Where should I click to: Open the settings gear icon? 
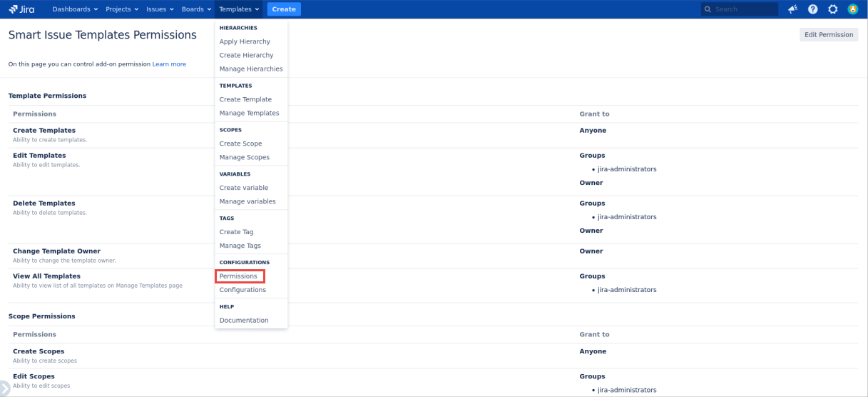pyautogui.click(x=832, y=9)
